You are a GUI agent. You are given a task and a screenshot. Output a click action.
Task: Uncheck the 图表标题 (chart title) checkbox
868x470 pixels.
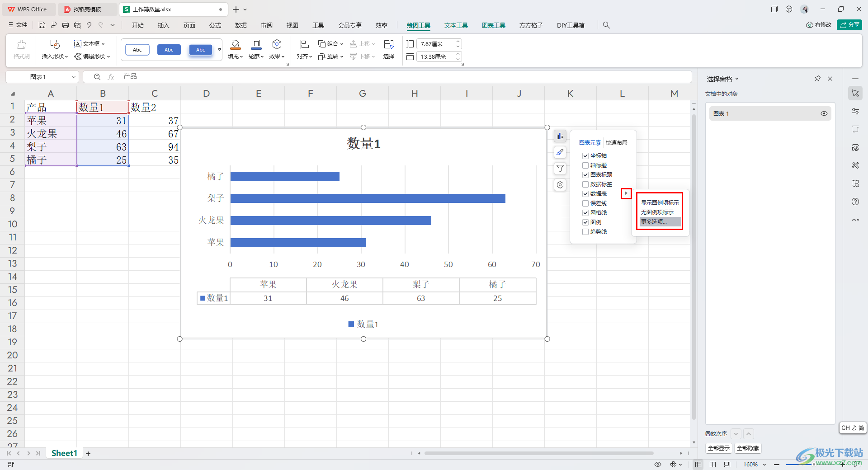coord(585,175)
